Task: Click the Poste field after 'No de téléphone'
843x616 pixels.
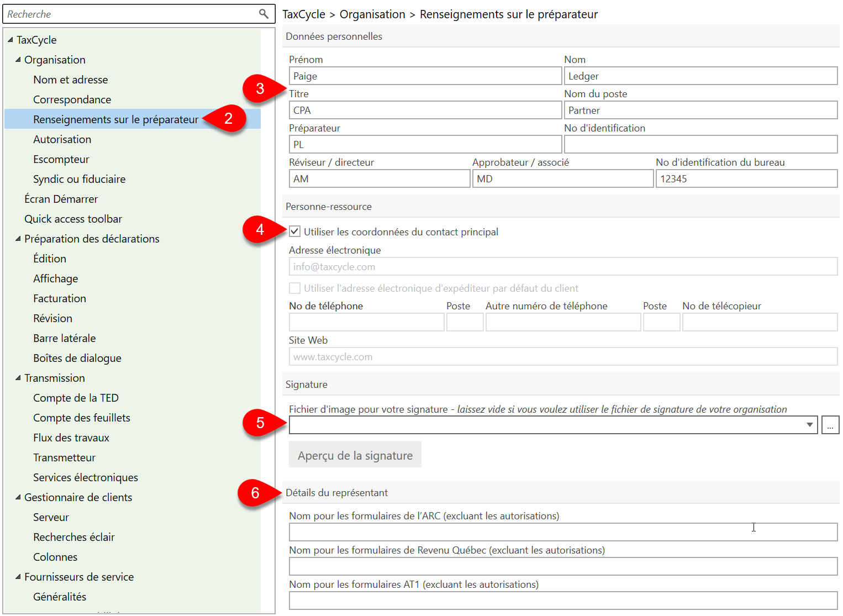Action: (x=465, y=322)
